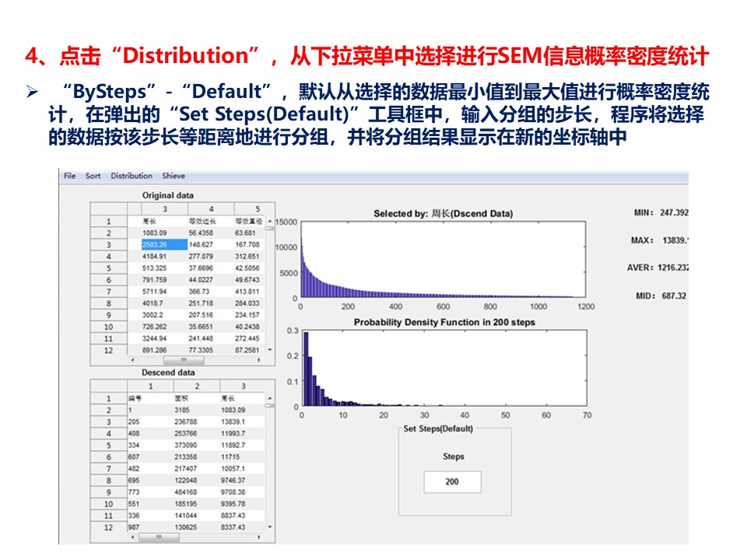
Task: Select column 5 header in Original data
Action: (x=255, y=208)
